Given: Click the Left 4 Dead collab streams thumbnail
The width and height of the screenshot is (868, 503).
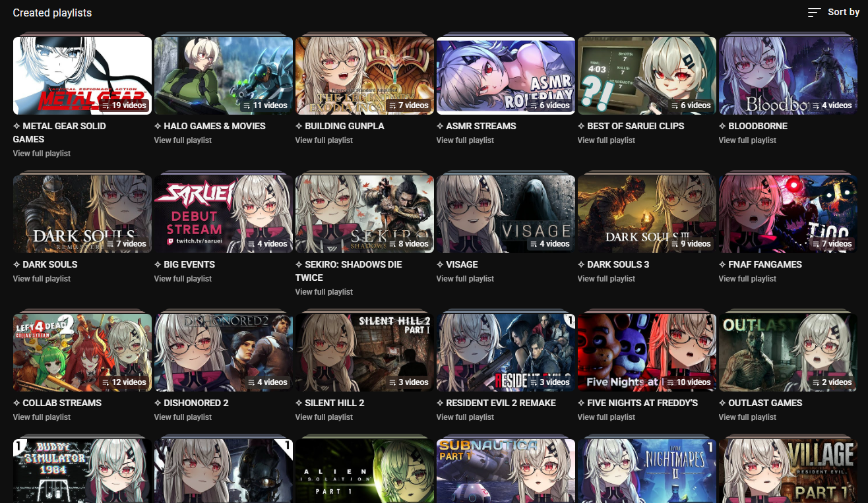Looking at the screenshot, I should pyautogui.click(x=82, y=353).
